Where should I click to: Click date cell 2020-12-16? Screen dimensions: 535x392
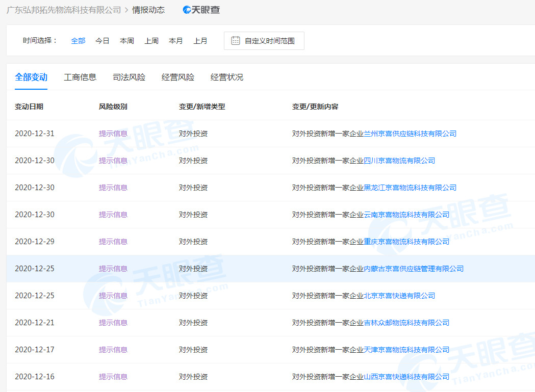(x=35, y=377)
